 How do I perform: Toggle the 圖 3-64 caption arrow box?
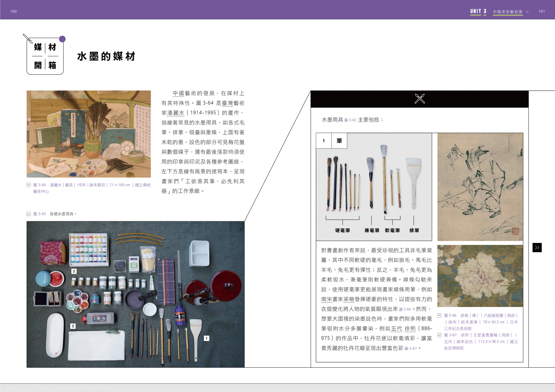tap(29, 185)
